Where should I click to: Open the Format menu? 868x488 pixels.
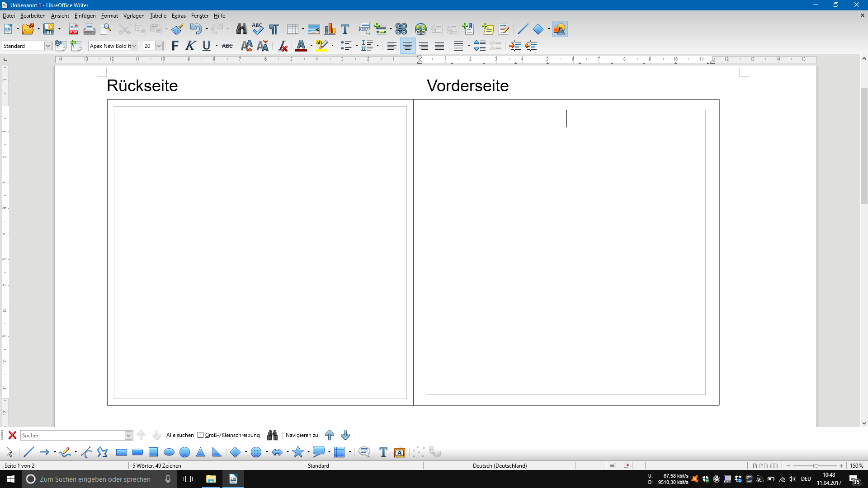[109, 16]
